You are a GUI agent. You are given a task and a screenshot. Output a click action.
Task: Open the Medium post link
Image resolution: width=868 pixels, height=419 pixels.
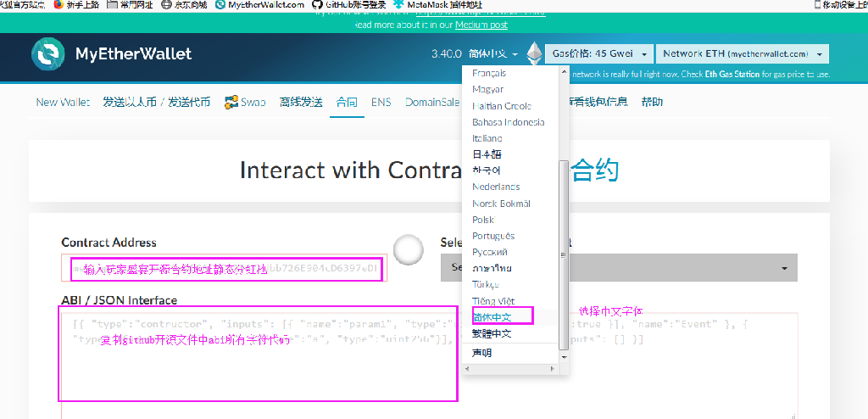[481, 25]
